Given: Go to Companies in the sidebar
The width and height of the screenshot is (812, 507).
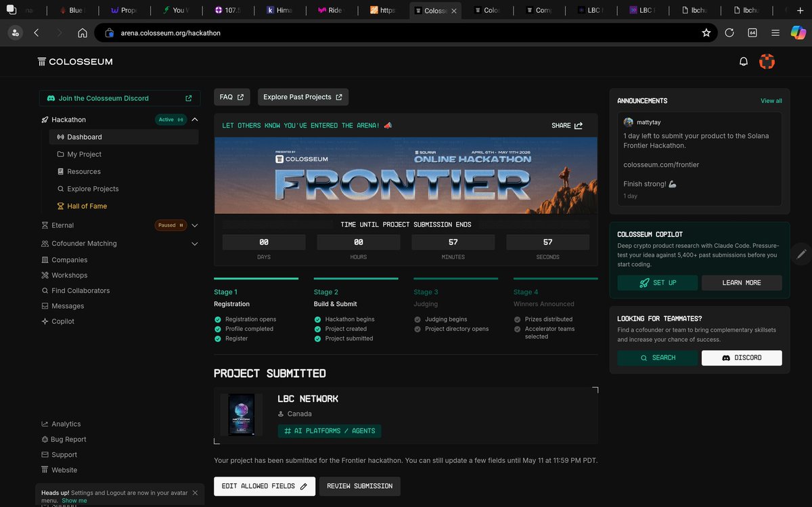Looking at the screenshot, I should coord(69,260).
